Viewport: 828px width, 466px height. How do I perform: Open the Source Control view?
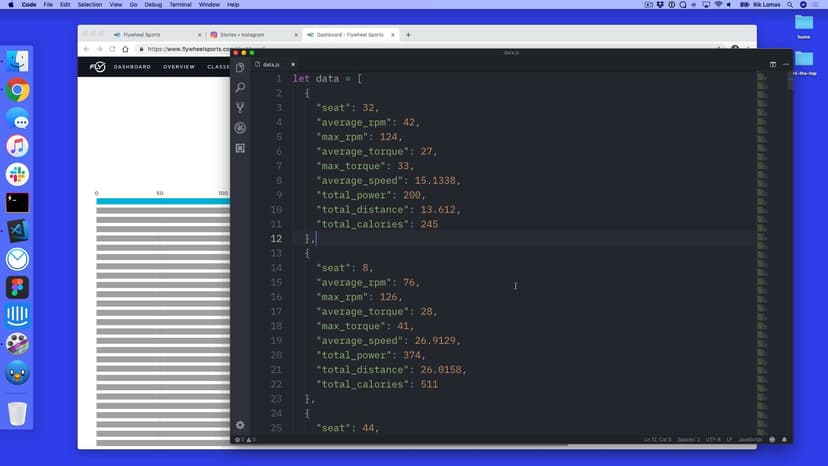[240, 108]
